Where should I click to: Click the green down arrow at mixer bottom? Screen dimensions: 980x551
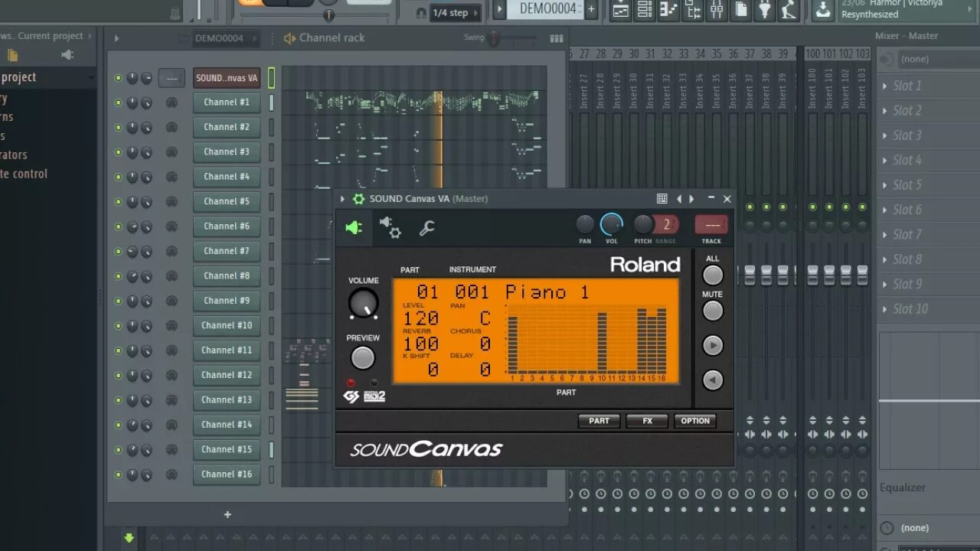pos(129,538)
